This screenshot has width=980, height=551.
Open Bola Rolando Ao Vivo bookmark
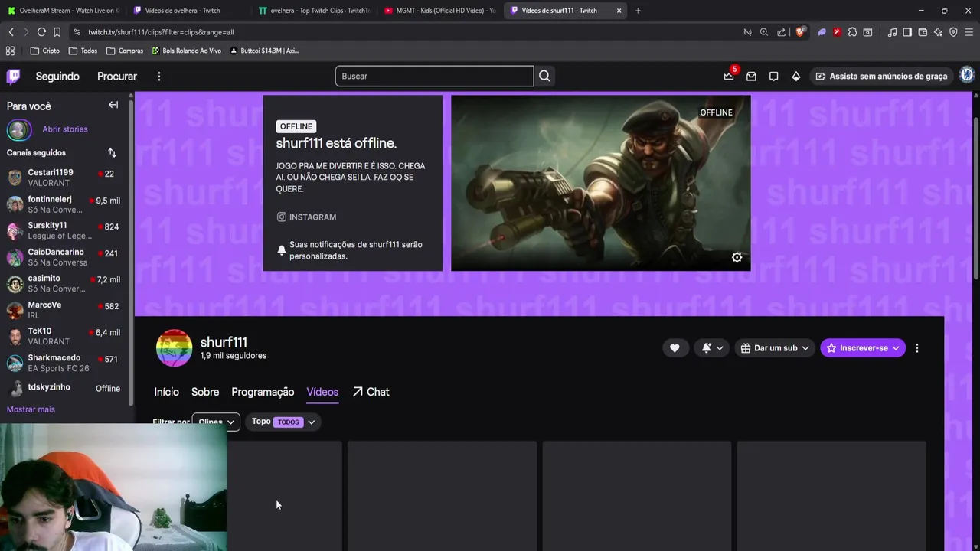[x=186, y=51]
